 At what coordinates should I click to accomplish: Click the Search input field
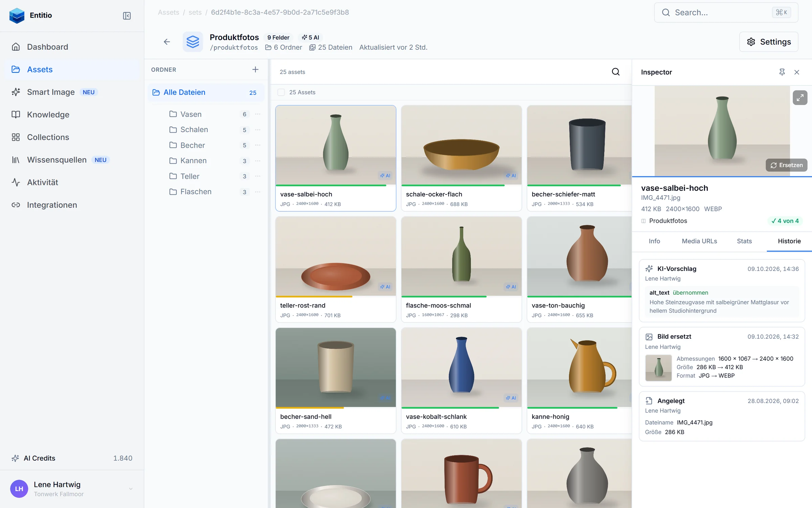click(x=726, y=13)
